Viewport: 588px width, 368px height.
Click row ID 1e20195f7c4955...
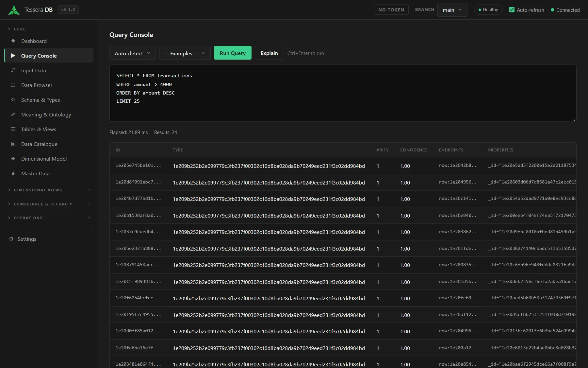[x=138, y=315]
